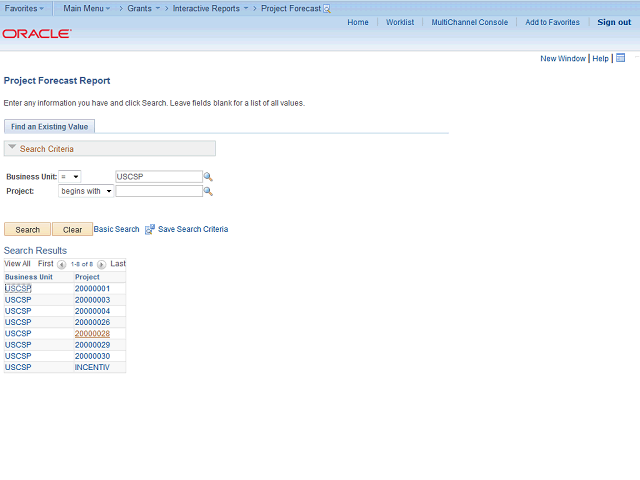Image resolution: width=640 pixels, height=480 pixels.
Task: Click USCSP in the 20000001 row
Action: (18, 289)
